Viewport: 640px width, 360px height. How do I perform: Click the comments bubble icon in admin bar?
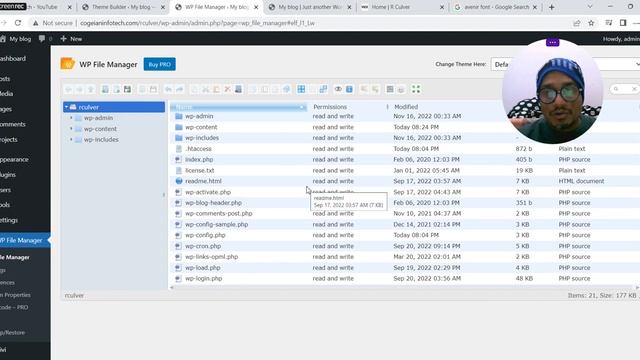pos(42,39)
